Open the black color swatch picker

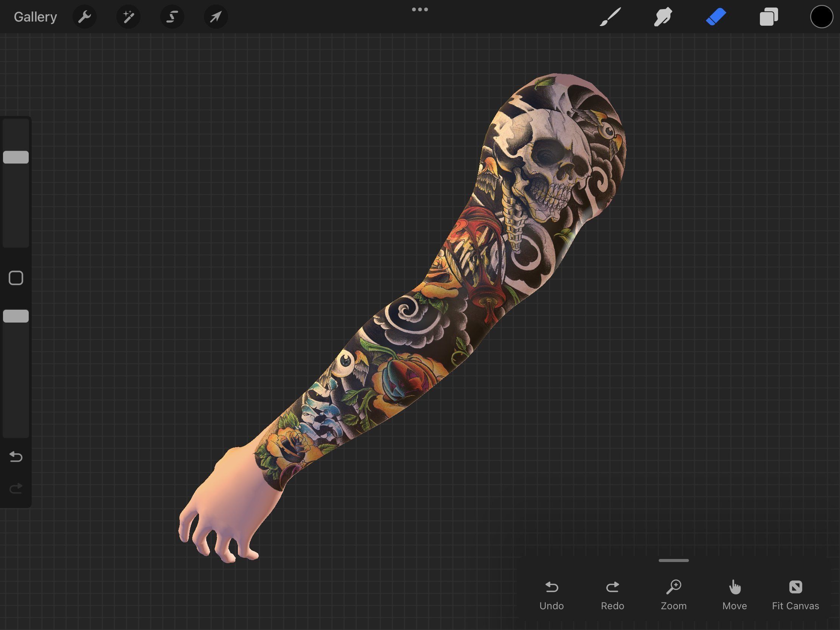coord(821,17)
